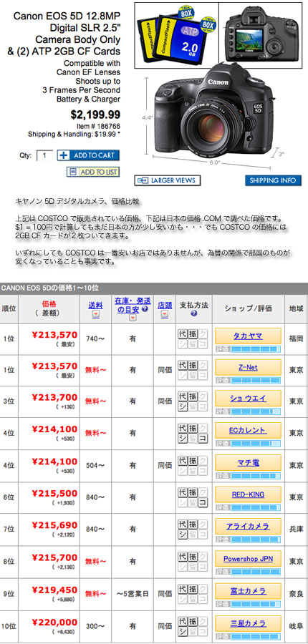Click the $2,199.99 price text
The image size is (308, 644).
coord(95,114)
